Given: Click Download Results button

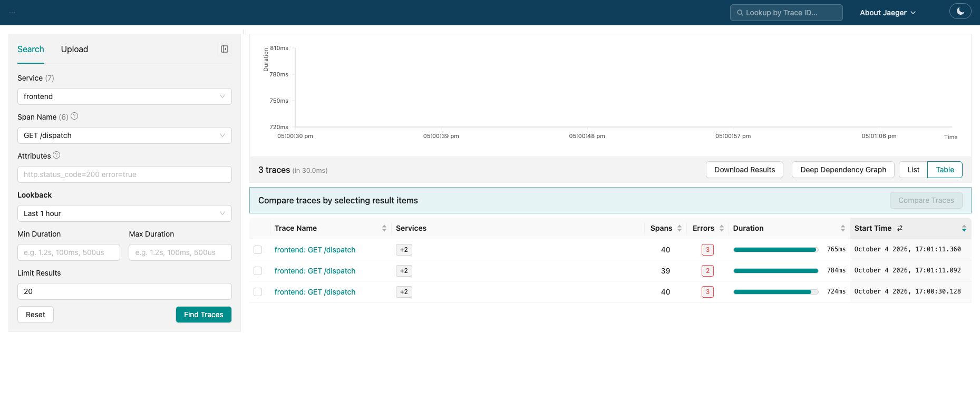Looking at the screenshot, I should pos(744,170).
